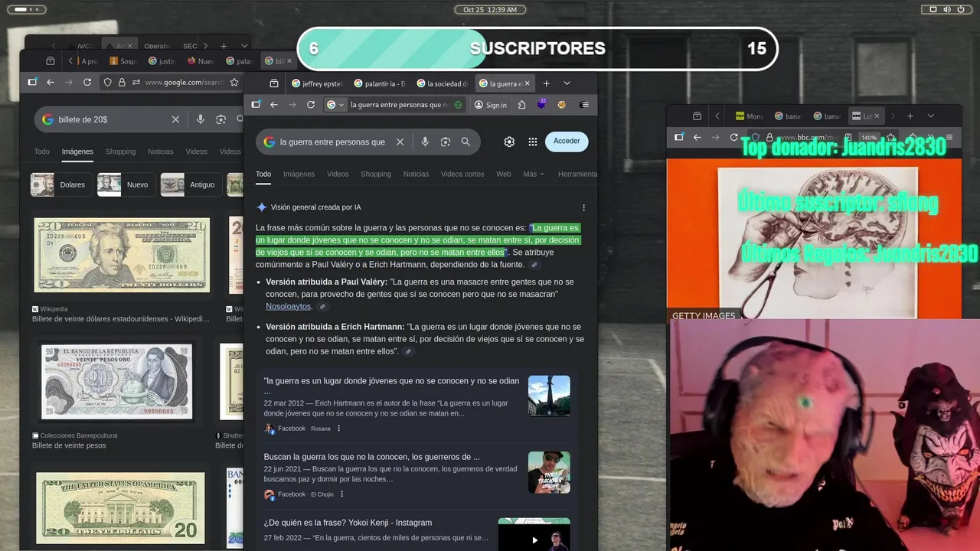This screenshot has width=980, height=551.
Task: Click the cookie extension icon in middle toolbar
Action: (561, 105)
